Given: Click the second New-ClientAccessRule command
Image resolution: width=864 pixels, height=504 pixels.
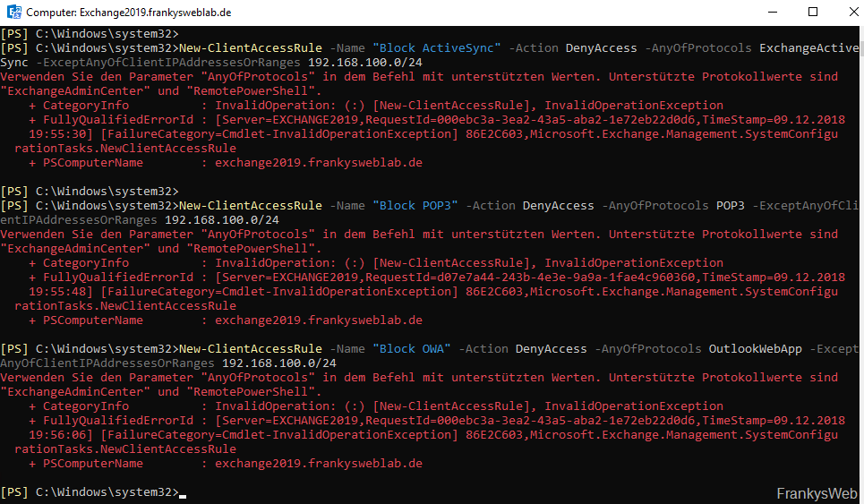Looking at the screenshot, I should [x=251, y=206].
